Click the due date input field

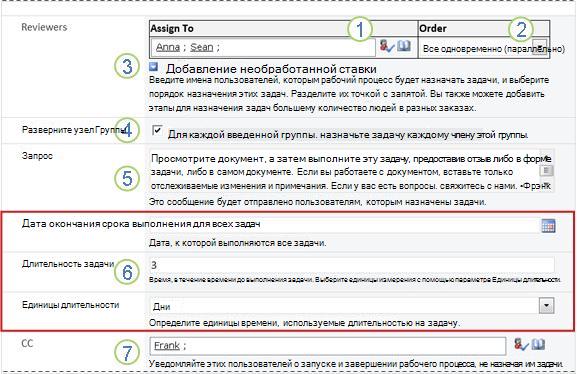[344, 225]
